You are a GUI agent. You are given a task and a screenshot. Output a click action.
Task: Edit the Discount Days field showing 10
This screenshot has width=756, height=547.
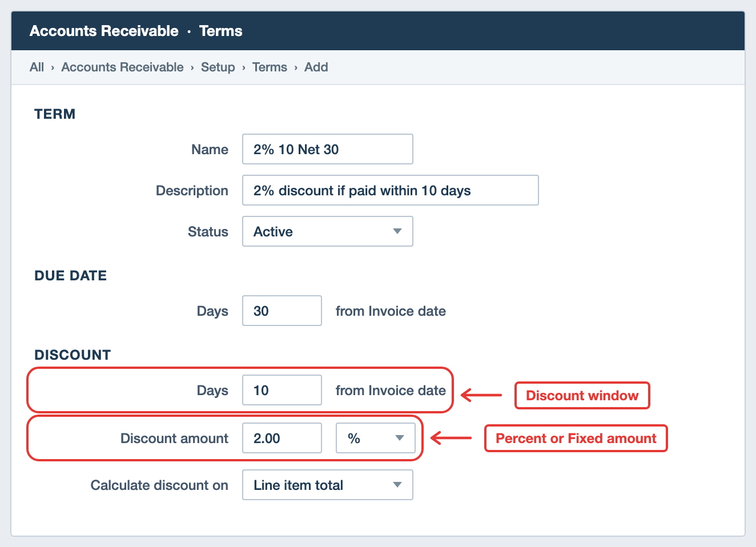coord(282,390)
